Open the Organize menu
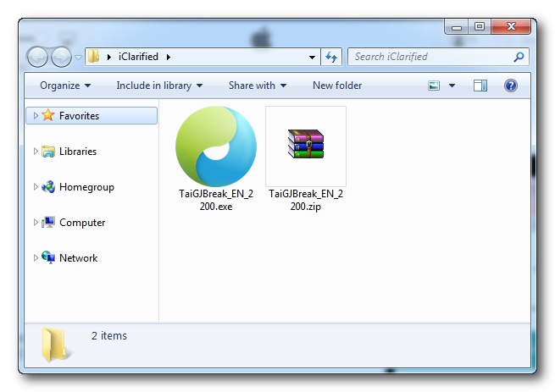This screenshot has height=392, width=555. click(65, 86)
